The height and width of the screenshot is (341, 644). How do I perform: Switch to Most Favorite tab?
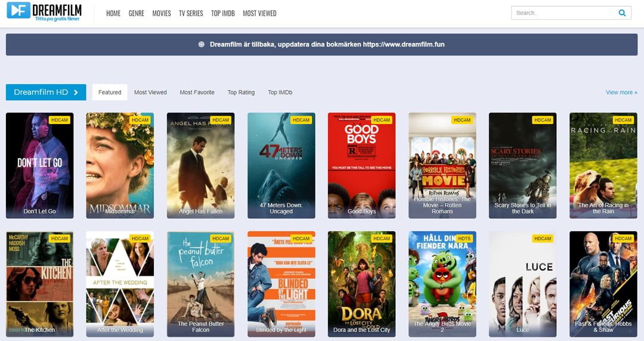tap(197, 92)
